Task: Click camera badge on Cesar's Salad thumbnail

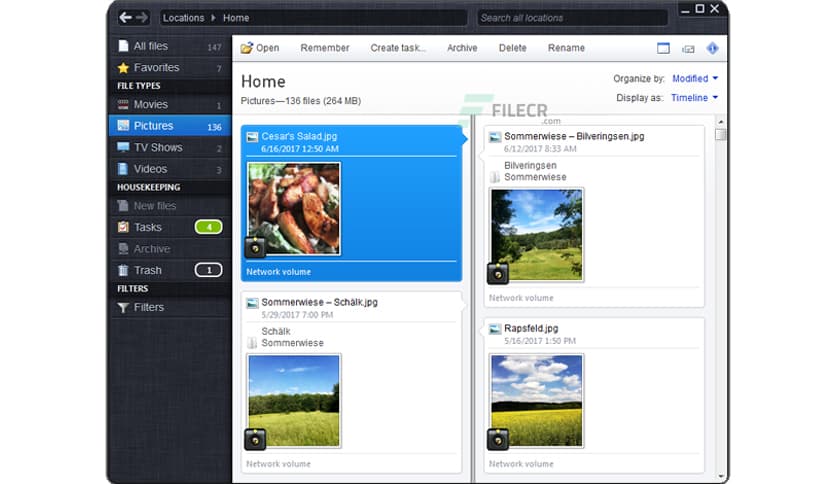Action: tap(255, 248)
